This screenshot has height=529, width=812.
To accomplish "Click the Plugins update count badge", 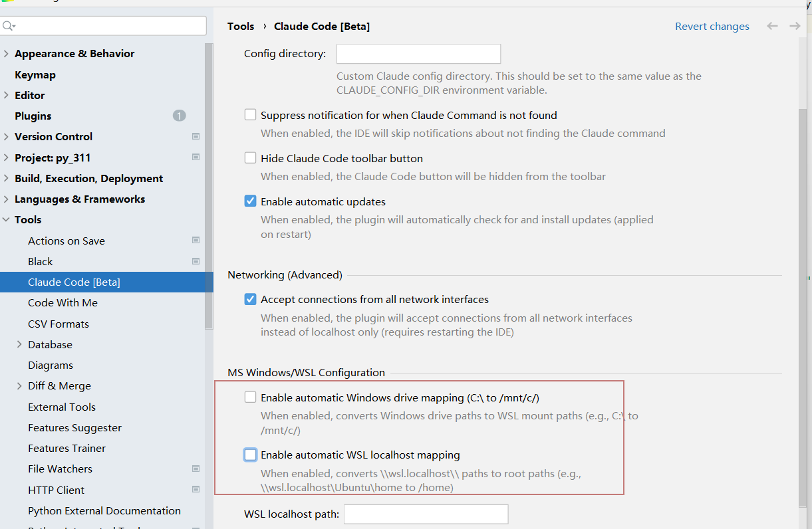I will (x=180, y=116).
